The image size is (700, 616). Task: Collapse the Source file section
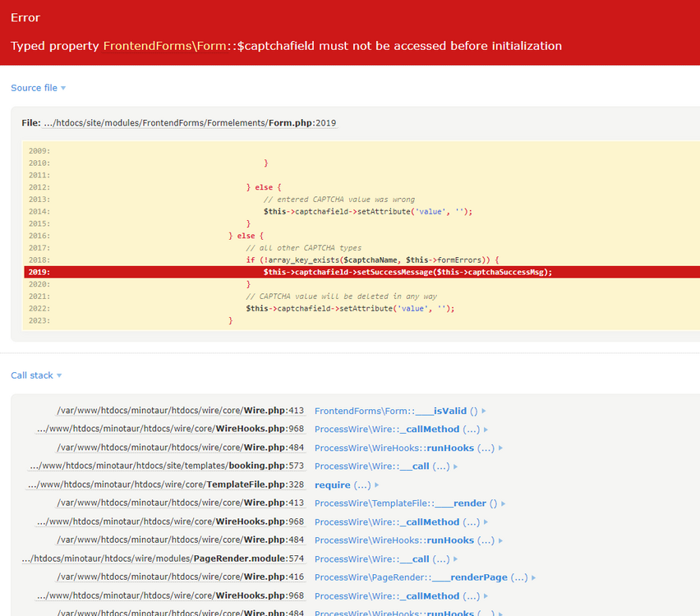pyautogui.click(x=38, y=88)
